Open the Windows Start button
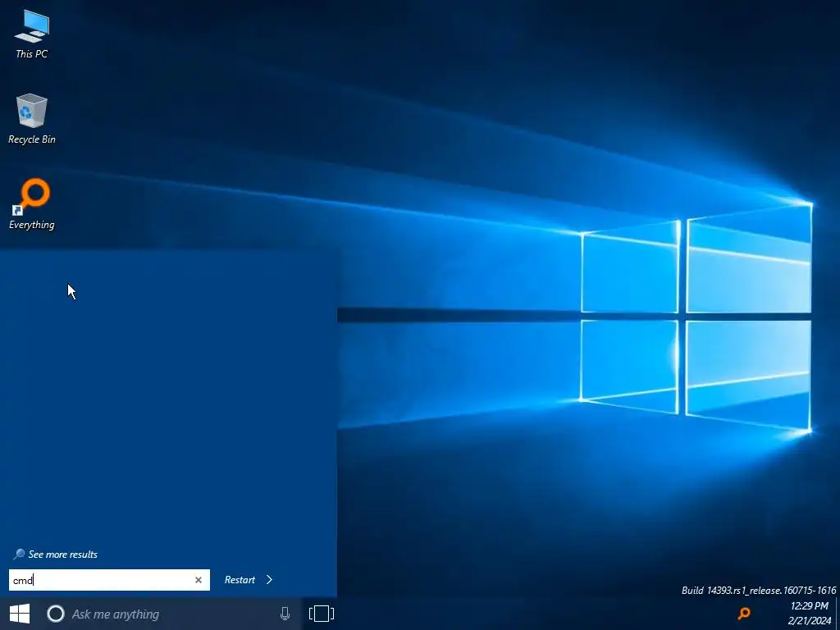The image size is (840, 630). pyautogui.click(x=20, y=614)
